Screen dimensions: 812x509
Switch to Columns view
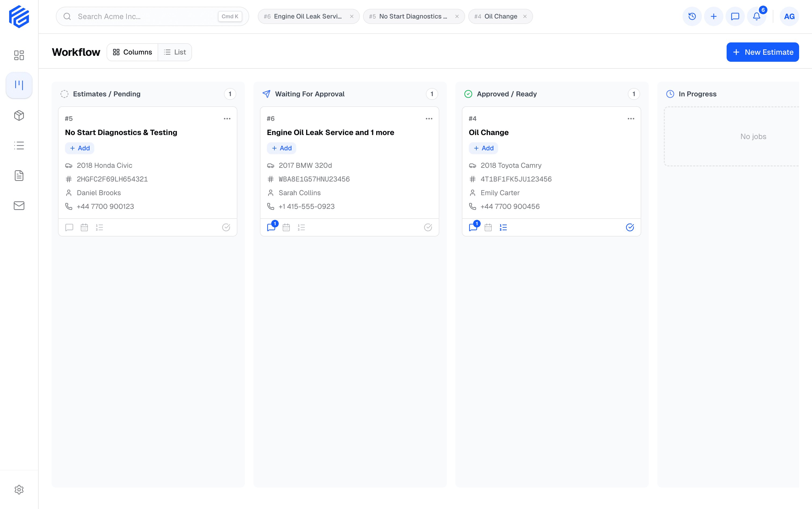132,52
